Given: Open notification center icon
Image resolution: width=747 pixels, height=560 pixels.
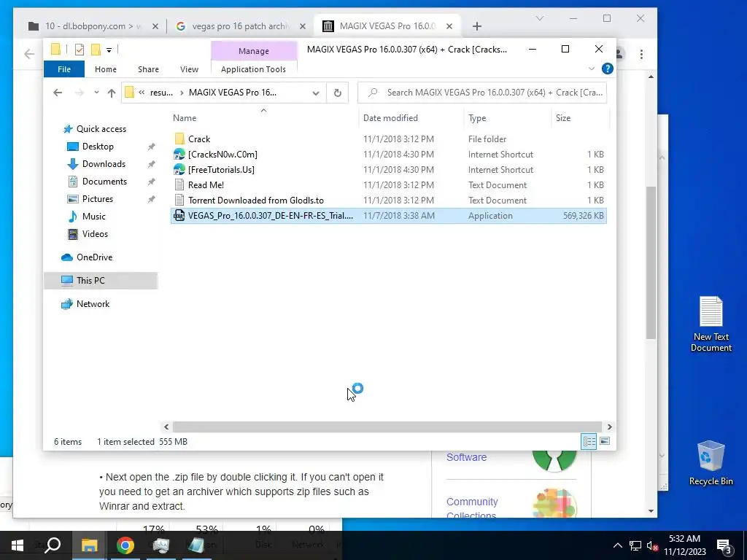Looking at the screenshot, I should pos(724,545).
